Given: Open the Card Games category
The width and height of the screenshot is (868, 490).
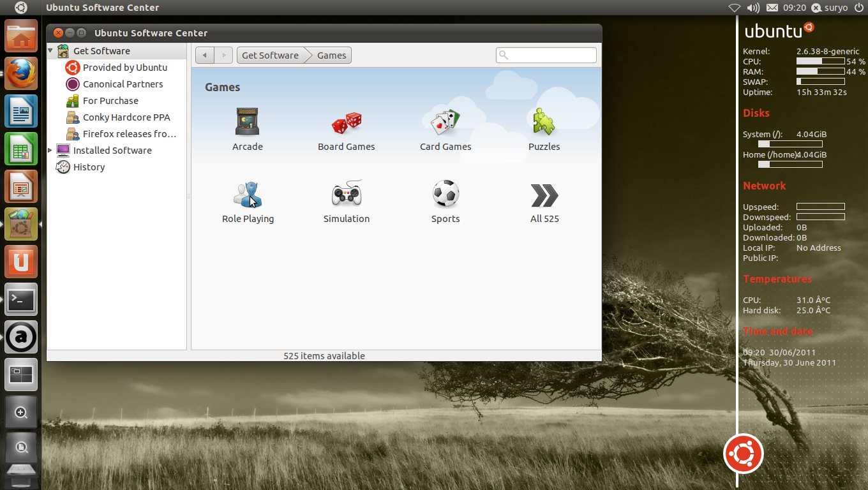Looking at the screenshot, I should tap(445, 130).
